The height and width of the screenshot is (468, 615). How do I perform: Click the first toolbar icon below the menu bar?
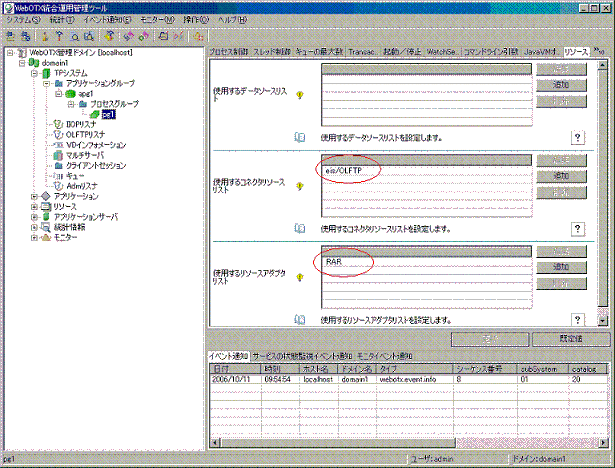tap(10, 35)
